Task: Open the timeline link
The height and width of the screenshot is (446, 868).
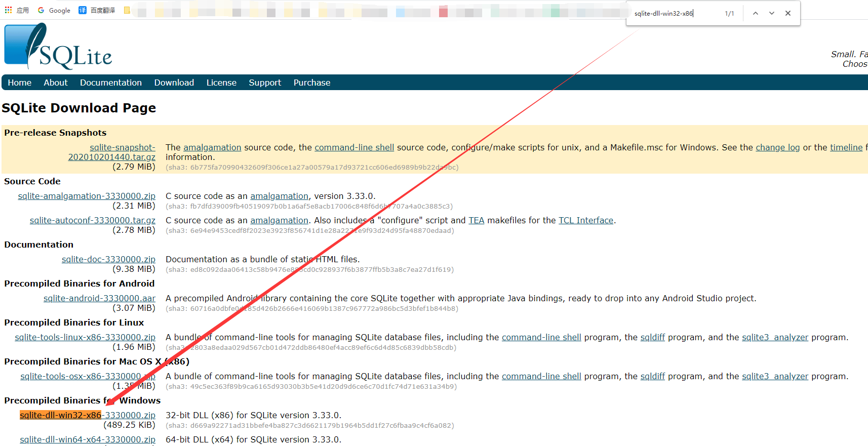Action: point(846,147)
